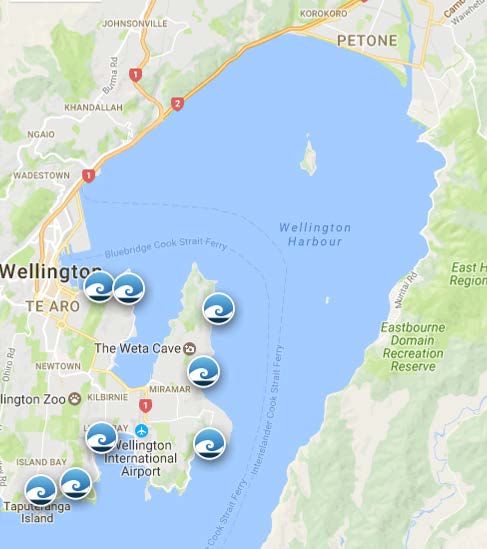Click the small island in Wellington Harbour
This screenshot has height=549, width=487.
(309, 157)
